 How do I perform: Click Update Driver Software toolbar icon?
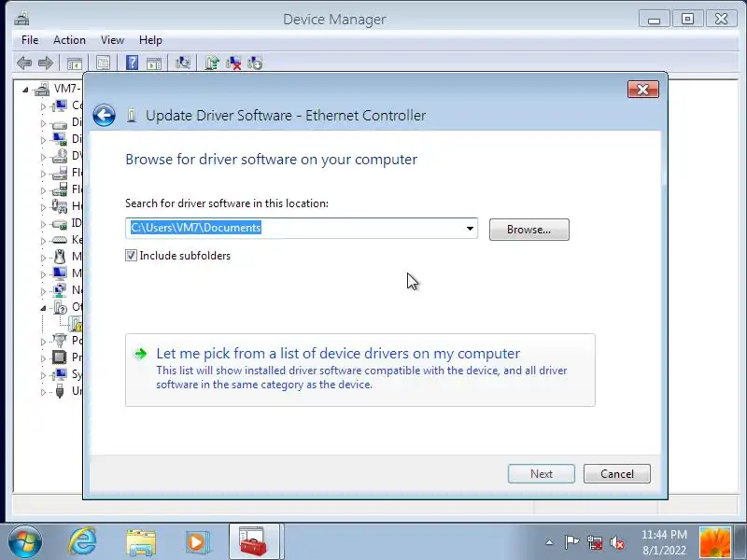click(212, 63)
